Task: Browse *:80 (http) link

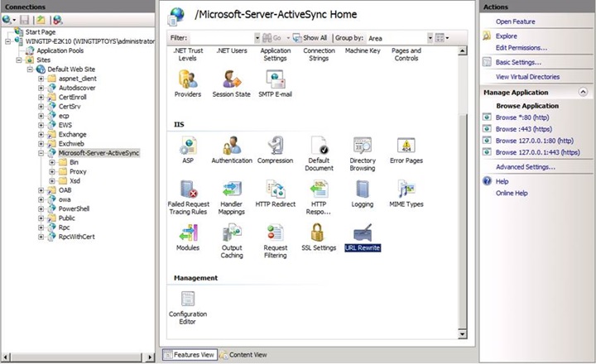Action: (x=522, y=117)
